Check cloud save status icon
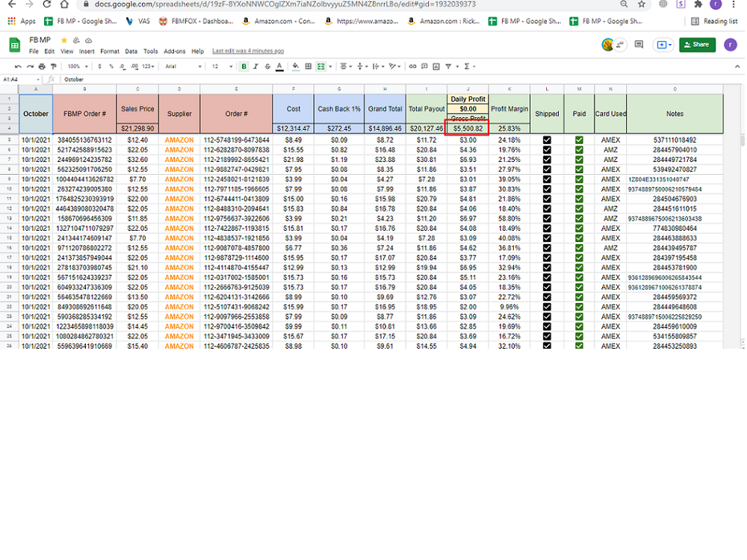The height and width of the screenshot is (560, 747). pos(89,40)
